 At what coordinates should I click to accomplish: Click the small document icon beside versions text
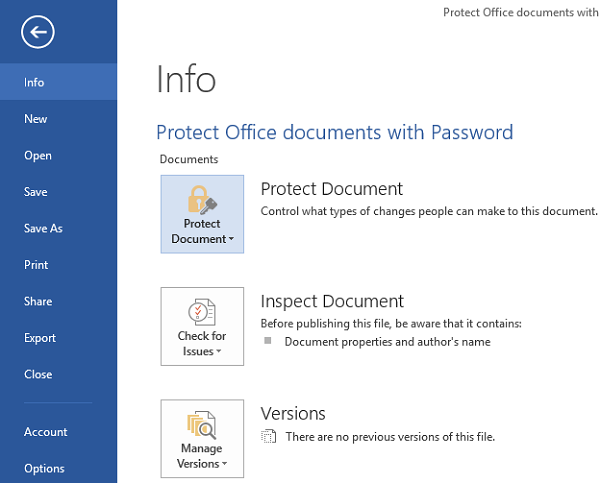pyautogui.click(x=268, y=436)
